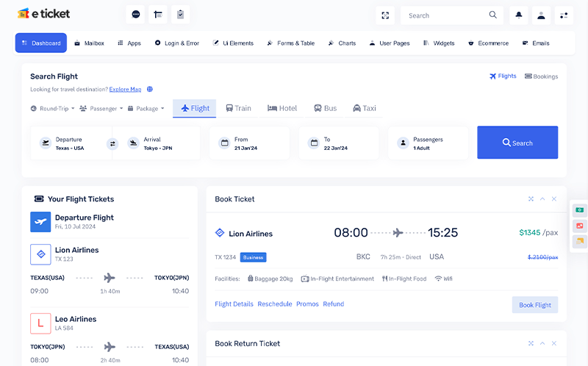This screenshot has height=366, width=588.
Task: Open the Ui Elements menu
Action: click(x=233, y=43)
